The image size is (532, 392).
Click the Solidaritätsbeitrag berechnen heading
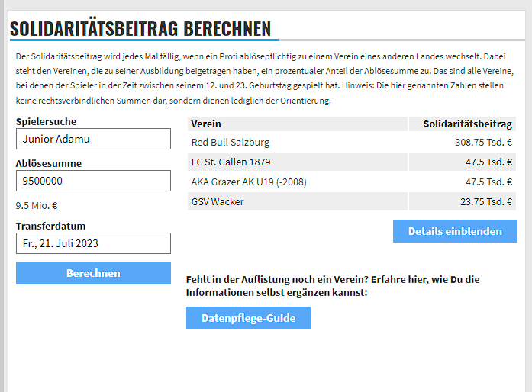pyautogui.click(x=140, y=28)
